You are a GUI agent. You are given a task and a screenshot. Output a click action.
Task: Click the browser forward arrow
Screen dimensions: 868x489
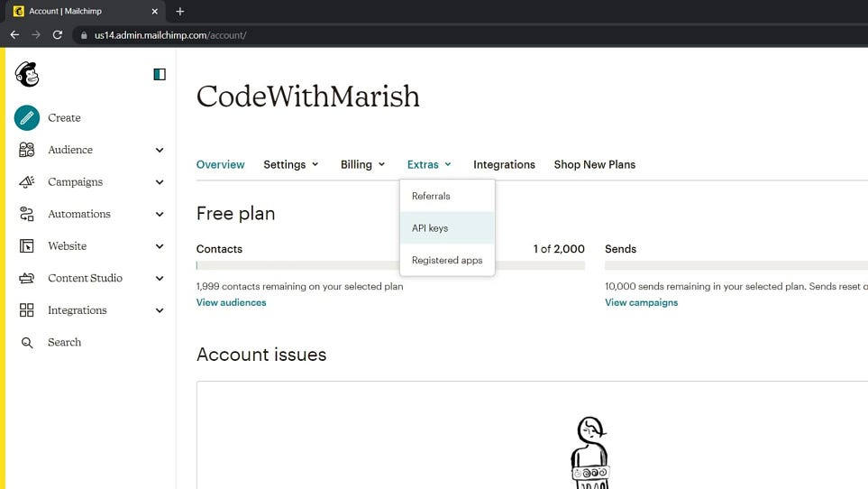point(36,35)
